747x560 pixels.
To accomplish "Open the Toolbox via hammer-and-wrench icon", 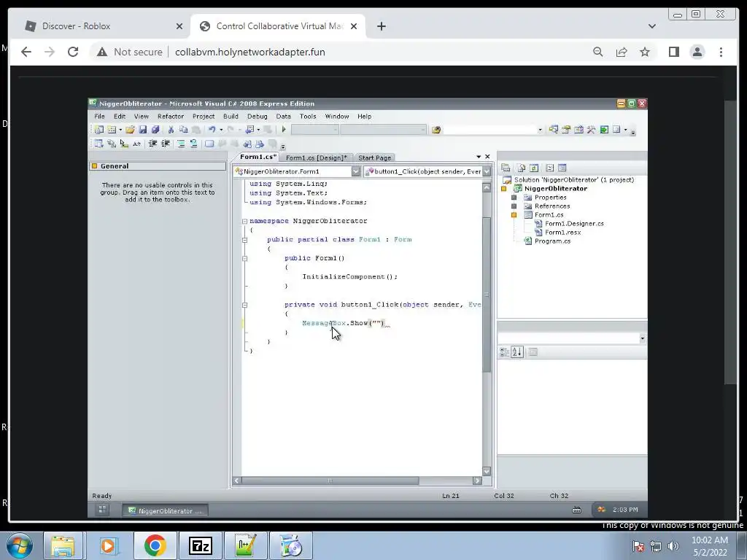I will pos(591,130).
